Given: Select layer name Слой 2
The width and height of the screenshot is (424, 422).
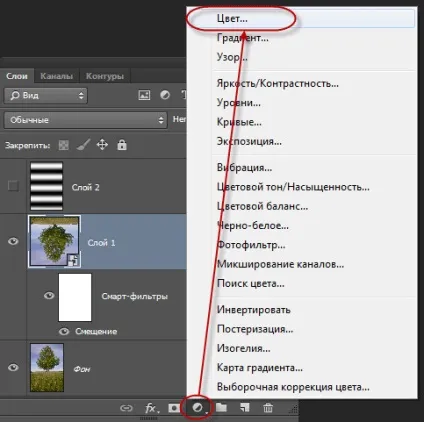Looking at the screenshot, I should pos(85,187).
